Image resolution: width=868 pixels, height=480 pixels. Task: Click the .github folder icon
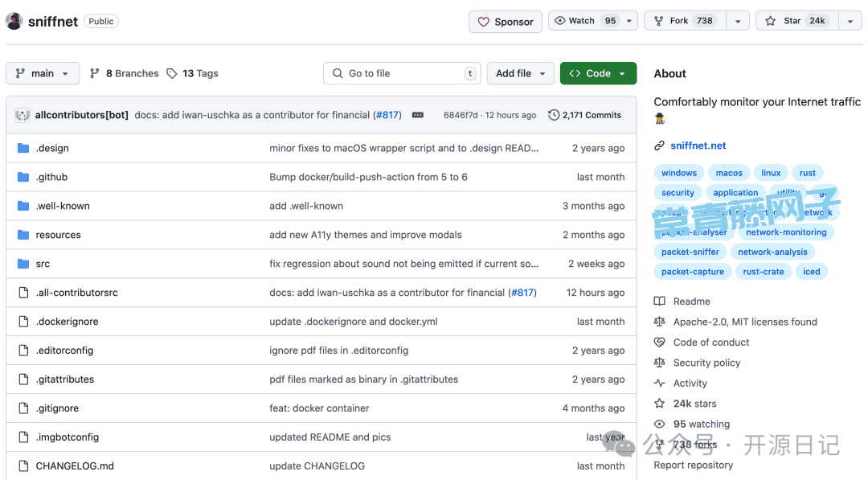[x=23, y=177]
